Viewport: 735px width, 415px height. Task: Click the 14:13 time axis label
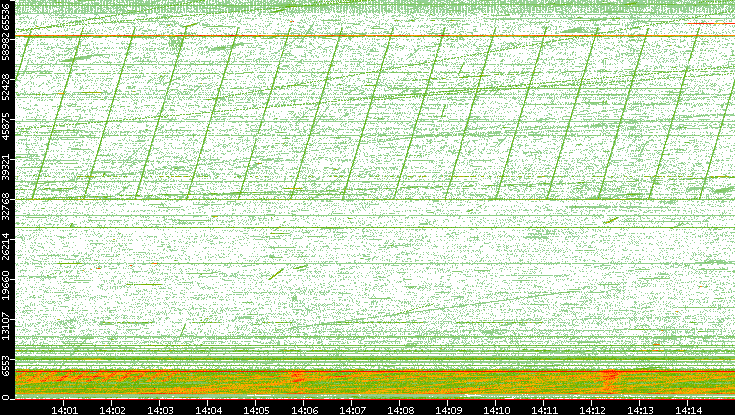(640, 410)
